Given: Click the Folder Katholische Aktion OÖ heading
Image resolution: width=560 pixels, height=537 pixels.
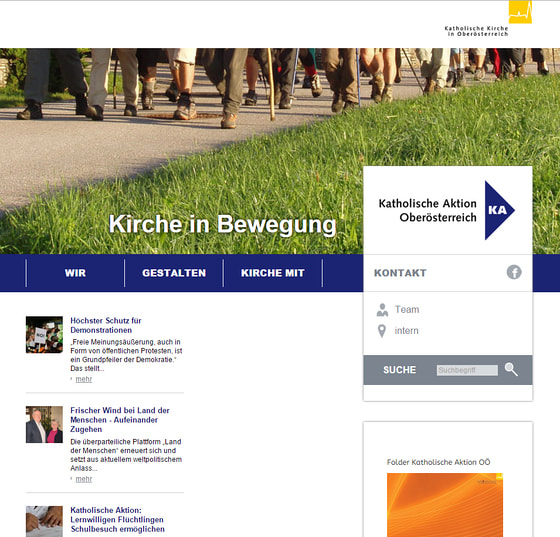Looking at the screenshot, I should pyautogui.click(x=439, y=462).
